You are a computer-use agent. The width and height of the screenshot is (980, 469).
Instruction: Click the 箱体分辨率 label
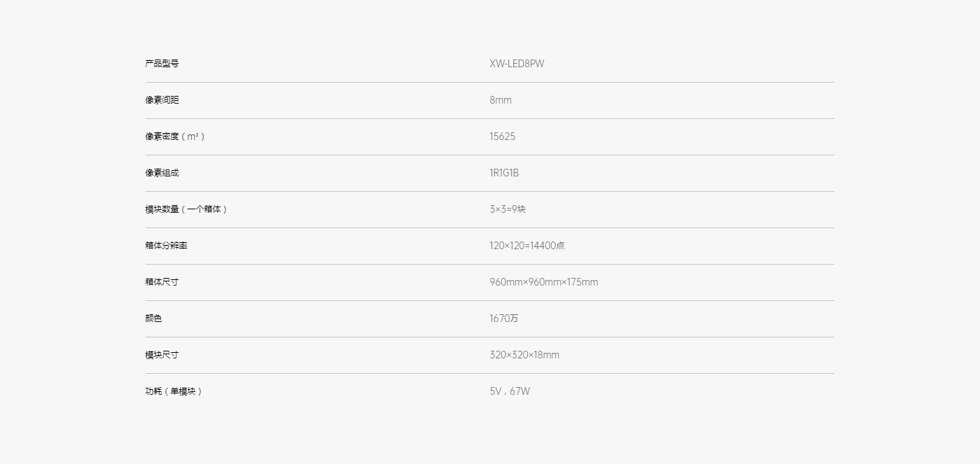(166, 246)
